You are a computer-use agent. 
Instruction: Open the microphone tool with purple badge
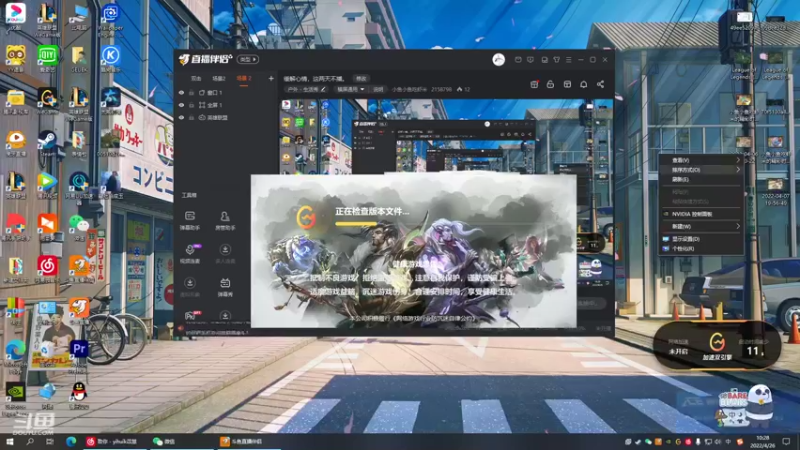coord(190,254)
